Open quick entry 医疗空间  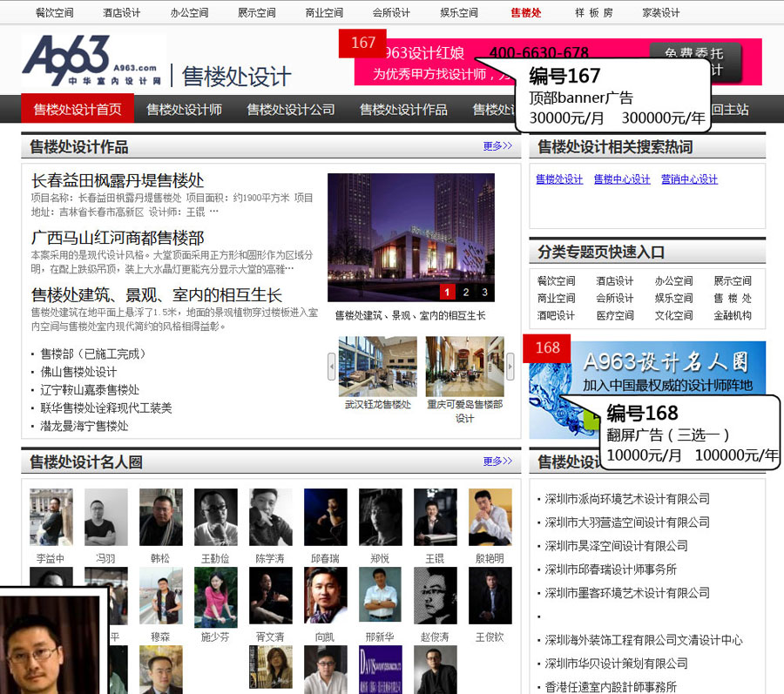tap(615, 315)
